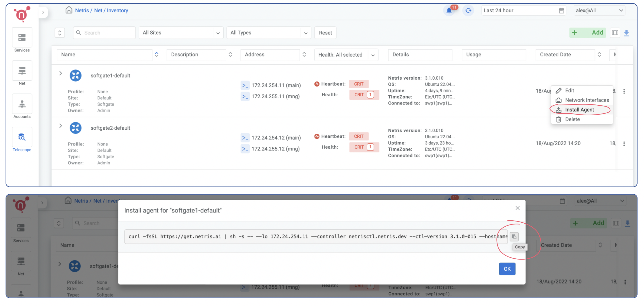644x306 pixels.
Task: Reset the inventory filters
Action: 325,33
